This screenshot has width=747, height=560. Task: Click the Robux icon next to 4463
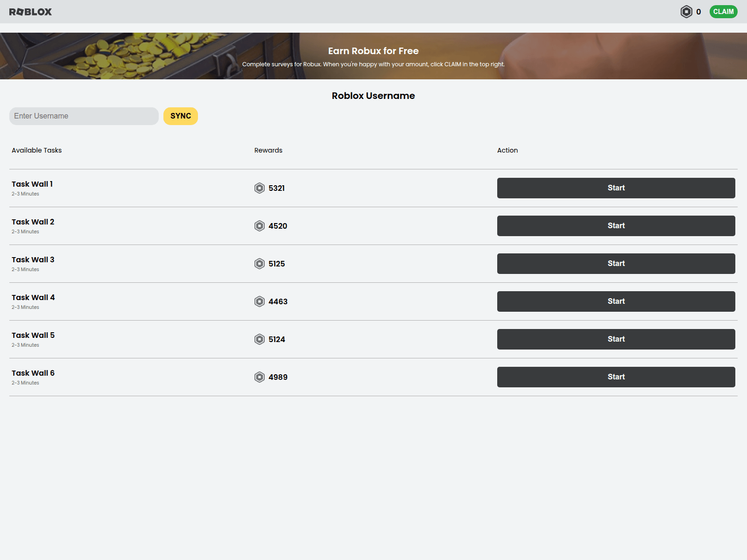coord(260,301)
